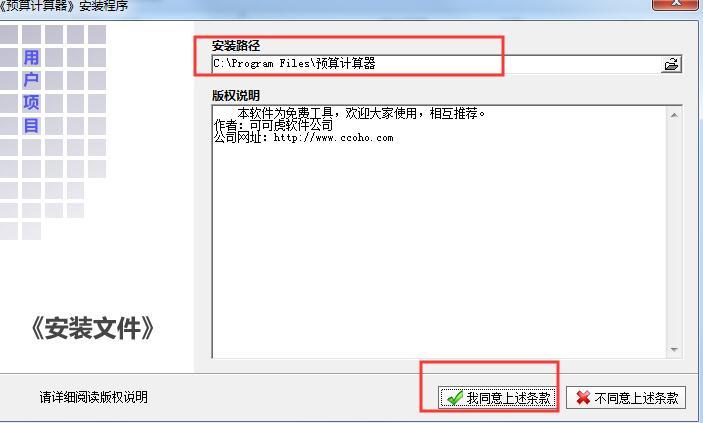Agree to the terms with 我同意上述条款
Viewport: 703px width, 423px height.
pos(497,397)
